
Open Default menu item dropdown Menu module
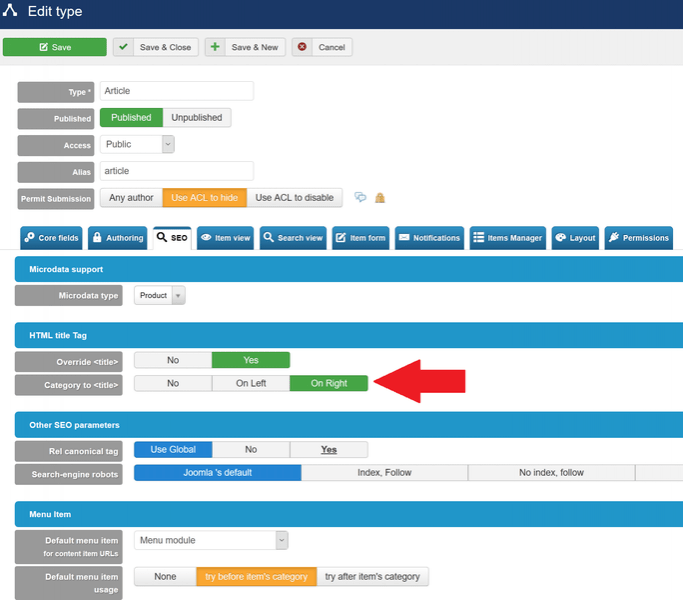(211, 540)
